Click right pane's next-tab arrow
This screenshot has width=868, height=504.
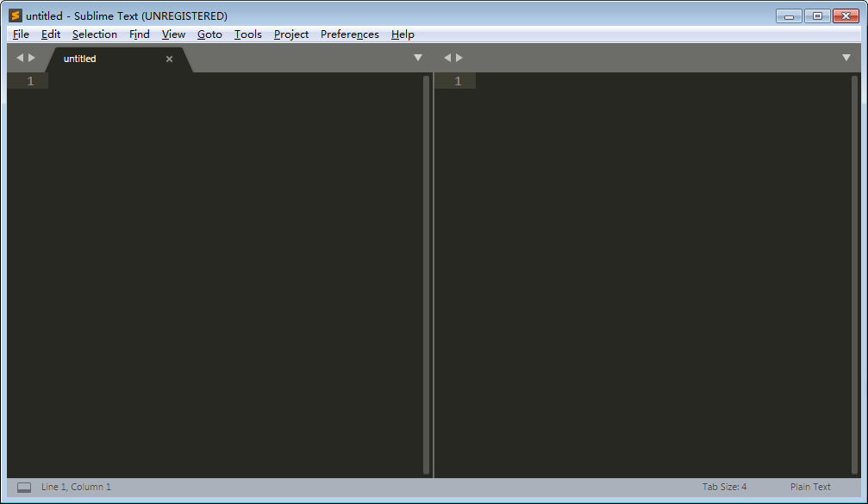pos(459,58)
